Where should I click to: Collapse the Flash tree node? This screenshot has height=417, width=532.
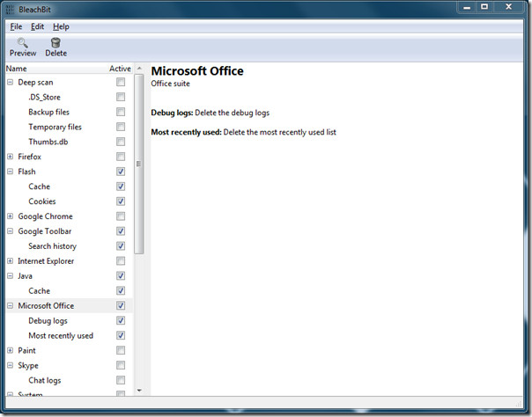pyautogui.click(x=11, y=172)
